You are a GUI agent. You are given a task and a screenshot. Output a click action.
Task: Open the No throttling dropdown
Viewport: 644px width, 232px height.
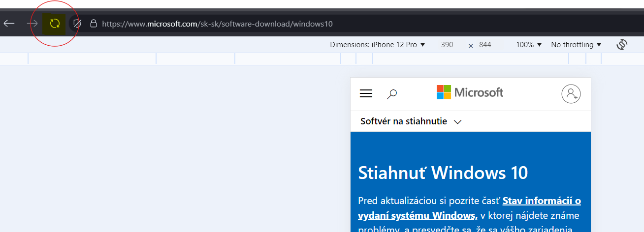coord(576,45)
